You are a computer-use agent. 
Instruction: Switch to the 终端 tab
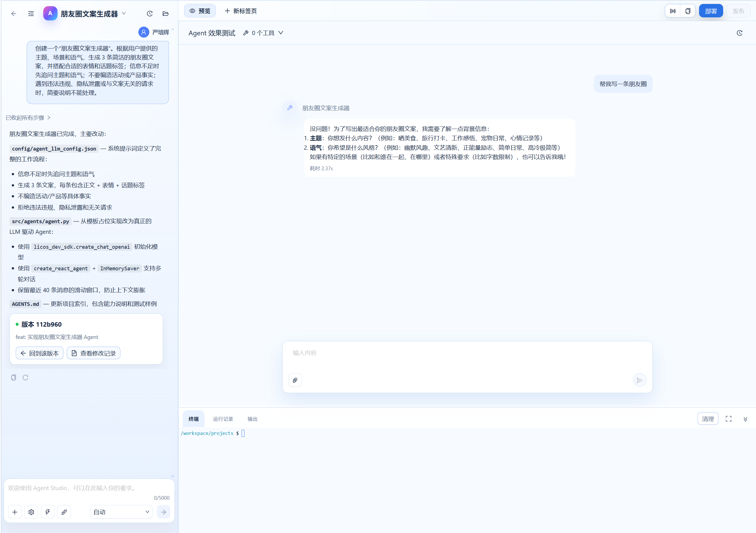pyautogui.click(x=194, y=419)
